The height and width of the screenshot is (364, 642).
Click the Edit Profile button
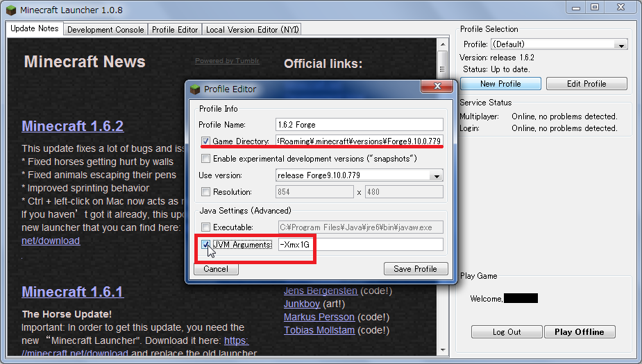pyautogui.click(x=586, y=83)
